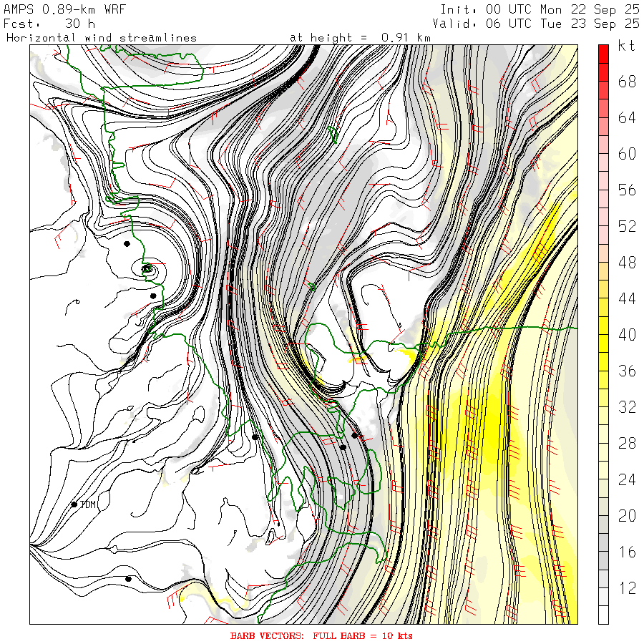644x644 pixels.
Task: Pick the bright red top colorbar segment
Action: (x=603, y=54)
